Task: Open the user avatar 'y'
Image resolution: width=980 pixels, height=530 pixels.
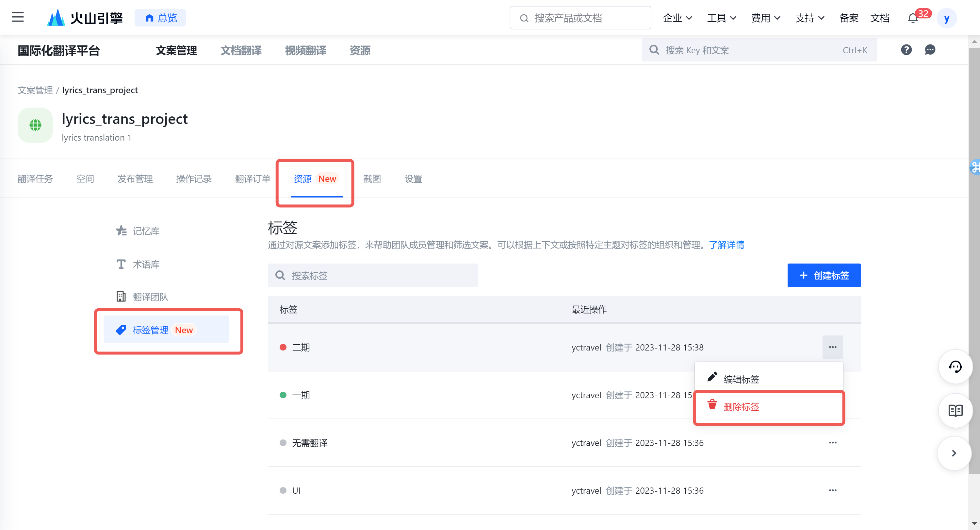Action: coord(947,18)
